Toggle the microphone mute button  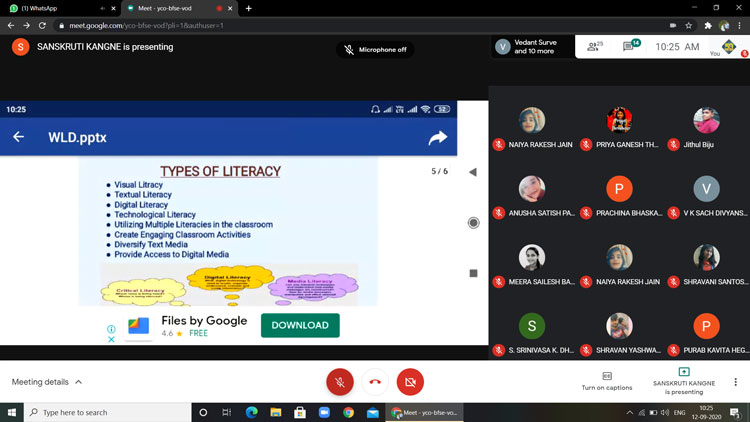click(340, 382)
